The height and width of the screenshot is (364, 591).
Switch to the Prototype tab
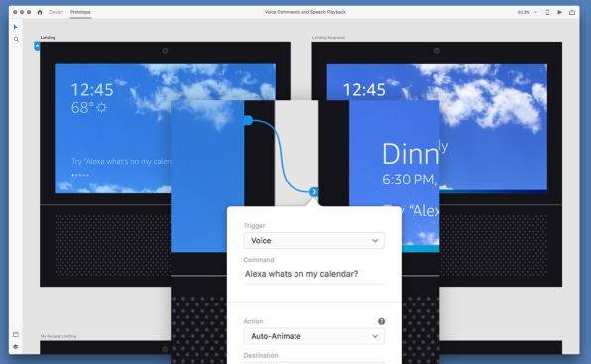pyautogui.click(x=80, y=12)
